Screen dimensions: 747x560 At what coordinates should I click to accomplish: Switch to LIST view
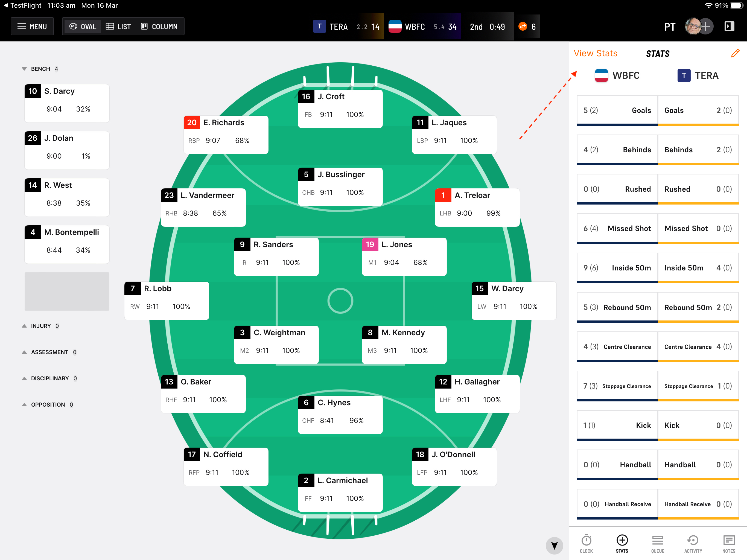118,27
